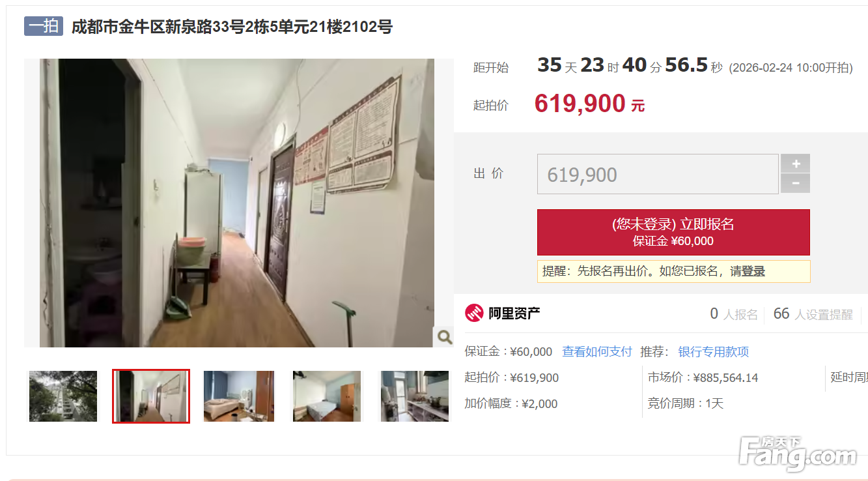Open the 登录 login link
The width and height of the screenshot is (868, 481).
pos(753,272)
